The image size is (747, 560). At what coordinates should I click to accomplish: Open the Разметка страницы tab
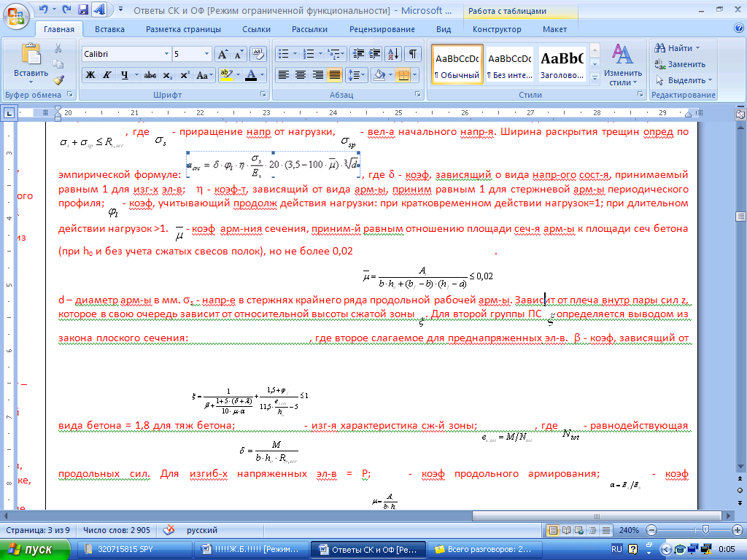(183, 29)
